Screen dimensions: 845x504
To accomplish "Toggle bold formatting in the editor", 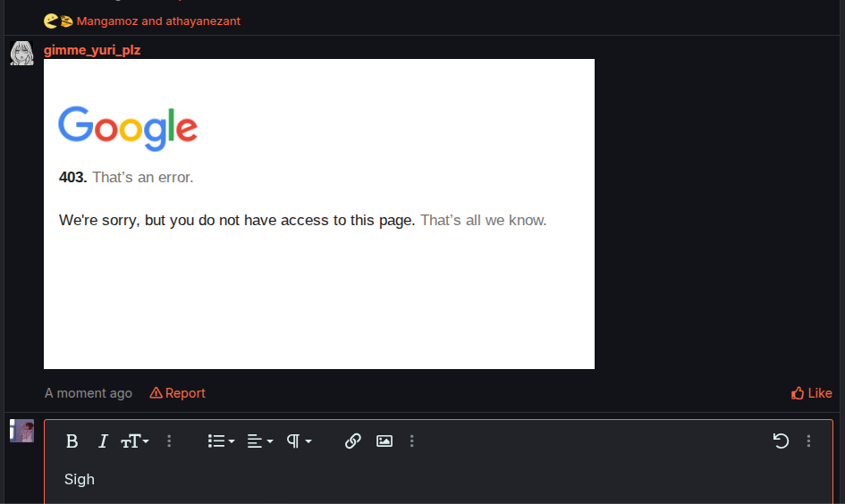I will pyautogui.click(x=72, y=441).
